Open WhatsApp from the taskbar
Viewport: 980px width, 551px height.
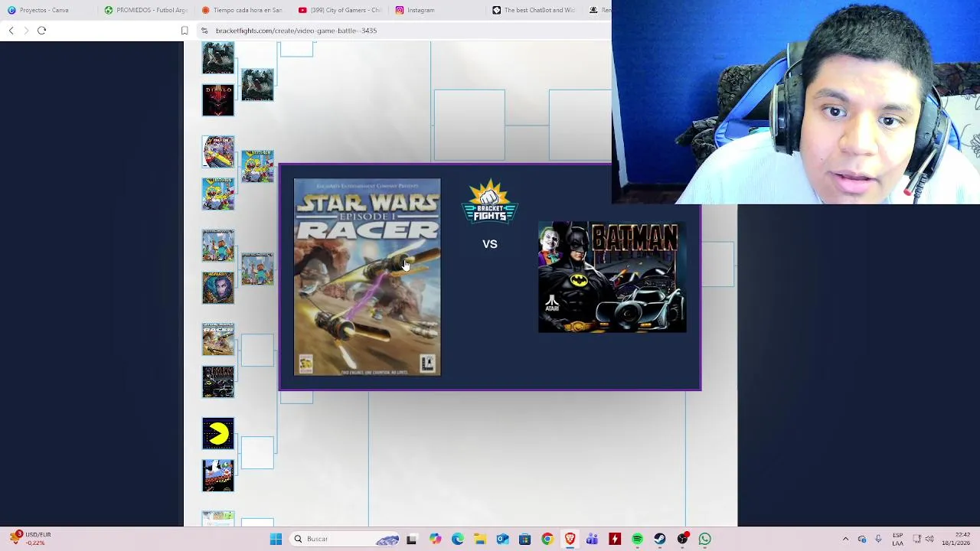coord(704,540)
